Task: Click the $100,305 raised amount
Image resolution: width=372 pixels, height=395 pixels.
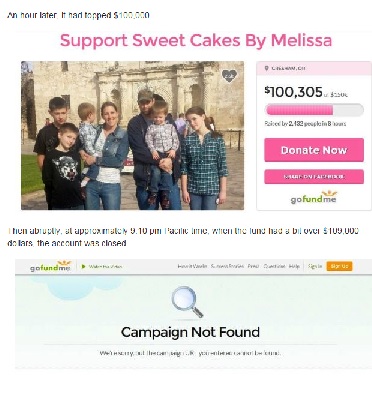Action: 293,92
